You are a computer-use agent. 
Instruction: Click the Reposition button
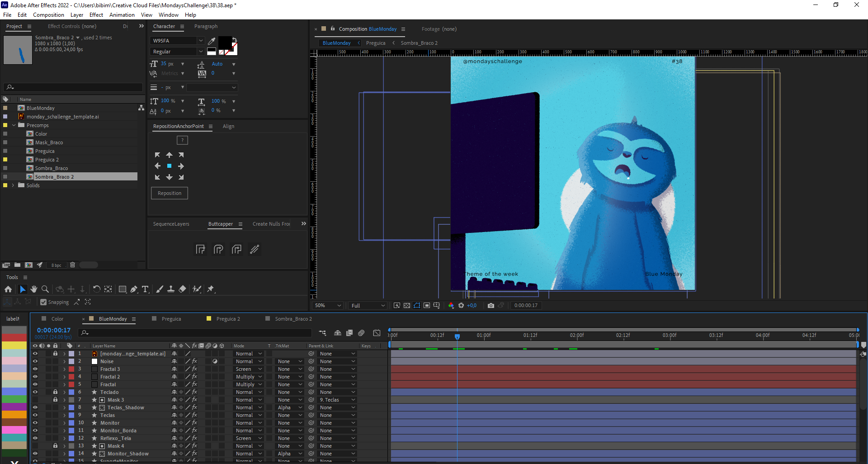170,193
